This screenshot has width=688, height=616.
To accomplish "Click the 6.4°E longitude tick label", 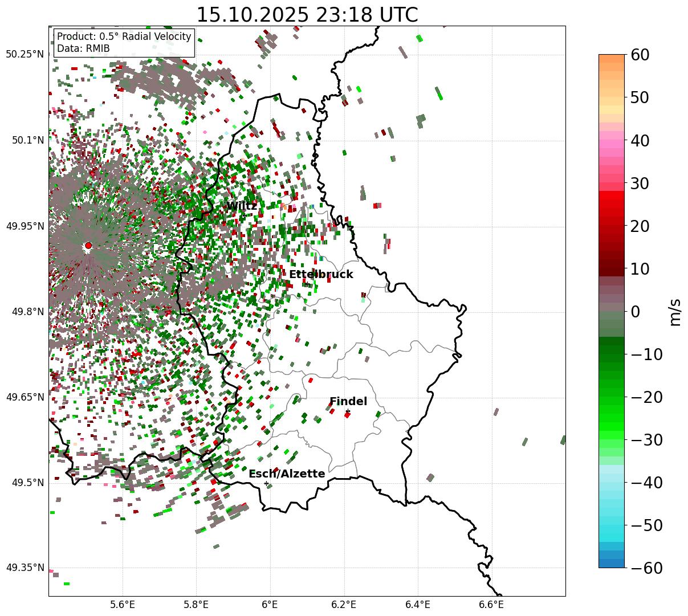I will (x=418, y=605).
